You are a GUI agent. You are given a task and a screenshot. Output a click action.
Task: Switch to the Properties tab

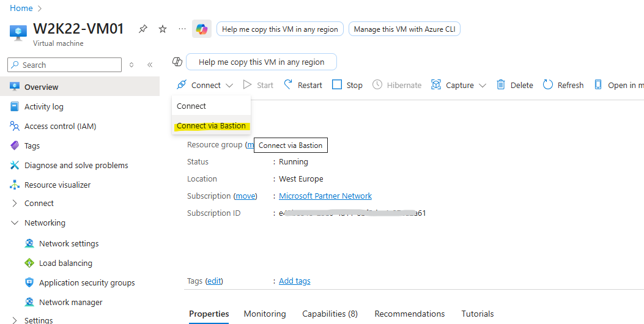(x=209, y=314)
